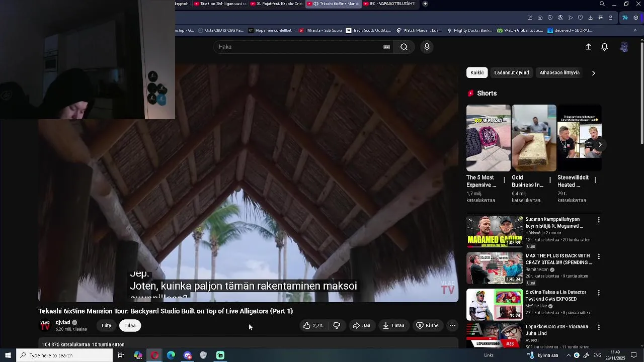
Task: Like the video with thumbs-up button
Action: click(x=313, y=325)
